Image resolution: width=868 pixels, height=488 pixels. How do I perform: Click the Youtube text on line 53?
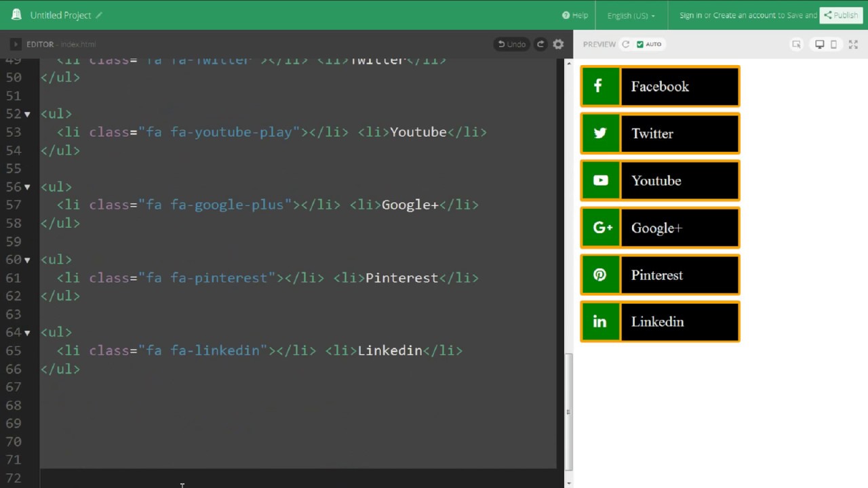[418, 132]
